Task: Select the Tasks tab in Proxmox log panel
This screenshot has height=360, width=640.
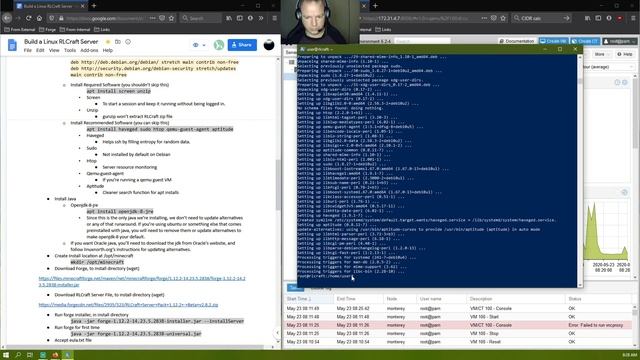Action: pos(294,288)
